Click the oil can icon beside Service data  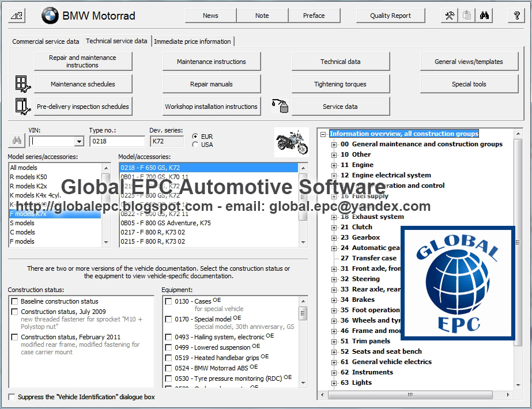(281, 105)
